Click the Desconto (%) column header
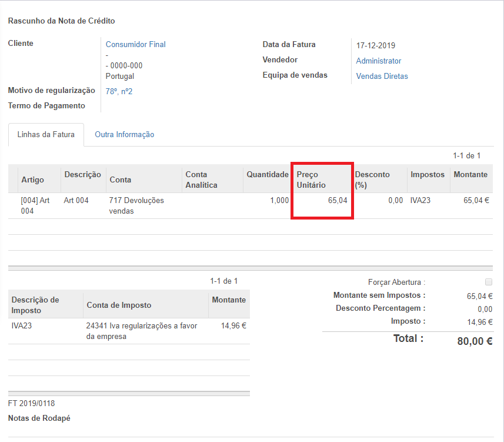Viewport: 504px width, 442px height. [x=372, y=180]
